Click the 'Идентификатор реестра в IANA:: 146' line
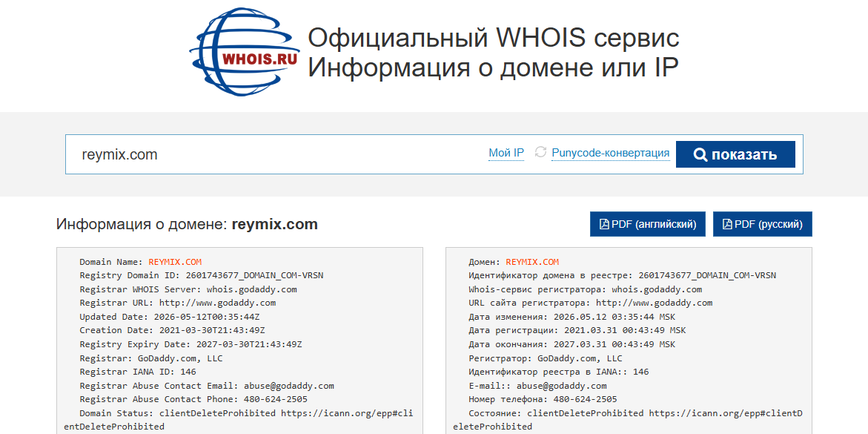The height and width of the screenshot is (434, 868). click(x=559, y=372)
